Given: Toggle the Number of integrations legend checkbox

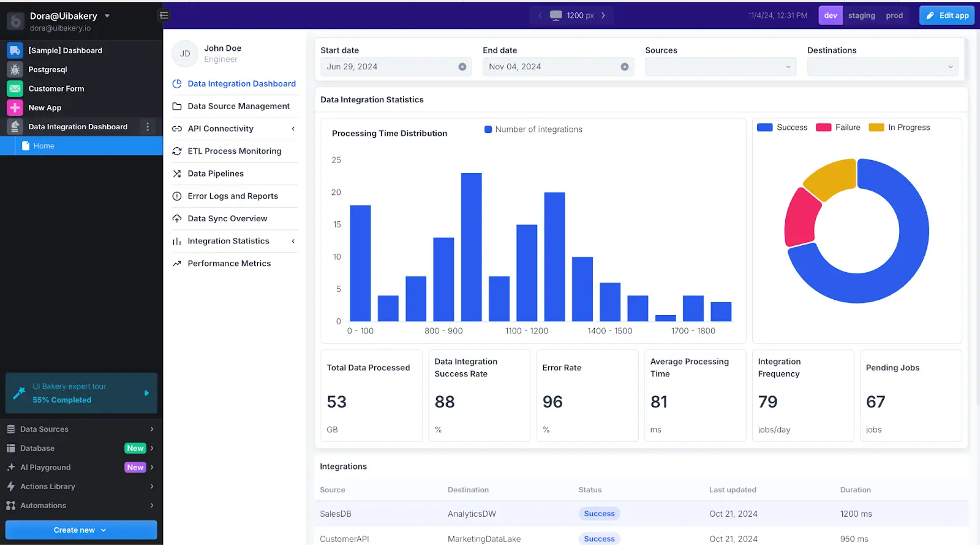Looking at the screenshot, I should (488, 129).
